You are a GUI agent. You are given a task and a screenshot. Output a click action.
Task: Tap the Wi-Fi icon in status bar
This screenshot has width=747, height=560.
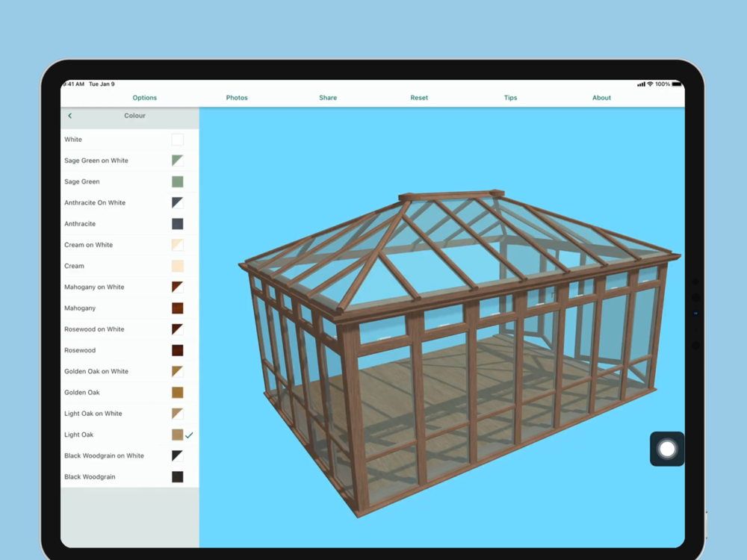650,84
